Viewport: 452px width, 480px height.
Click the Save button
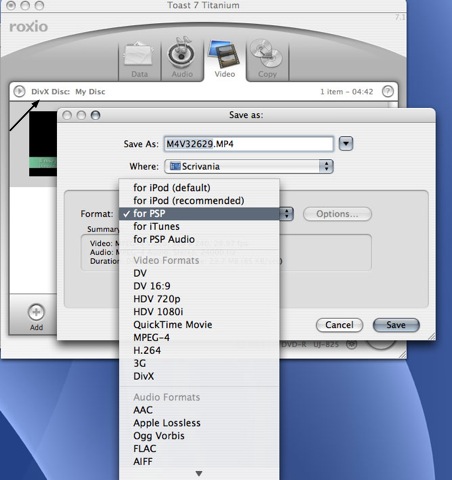coord(396,325)
